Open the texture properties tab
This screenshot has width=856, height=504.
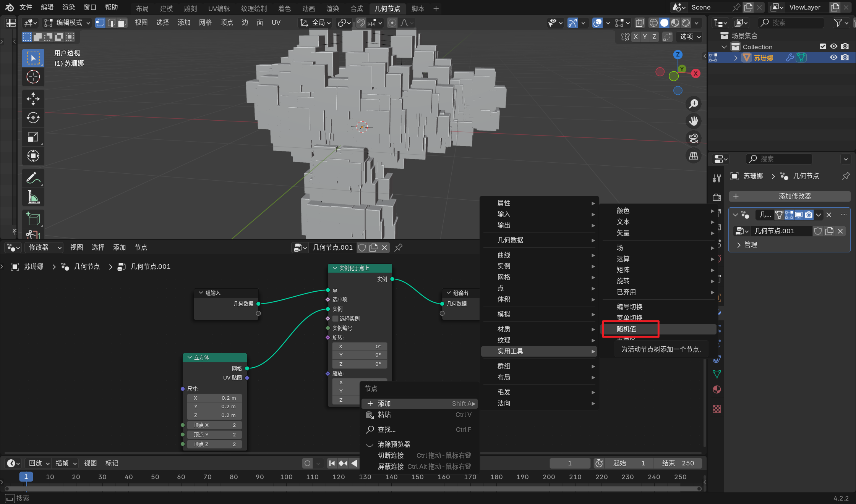click(x=717, y=409)
